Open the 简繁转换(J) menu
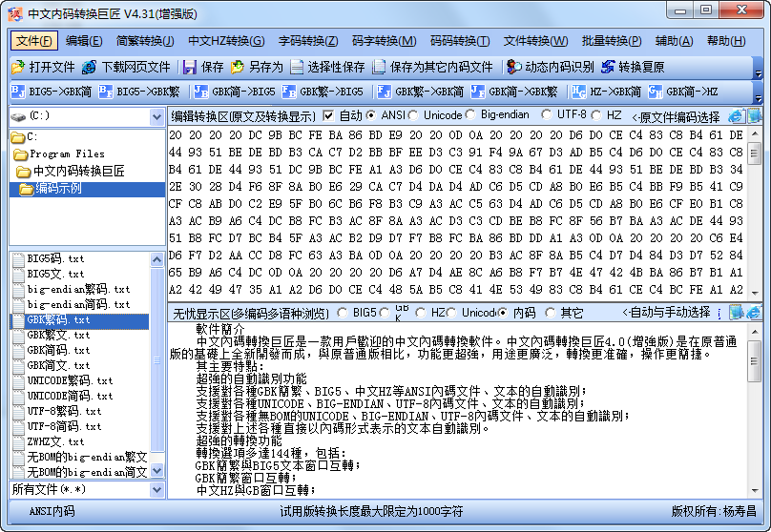 145,41
